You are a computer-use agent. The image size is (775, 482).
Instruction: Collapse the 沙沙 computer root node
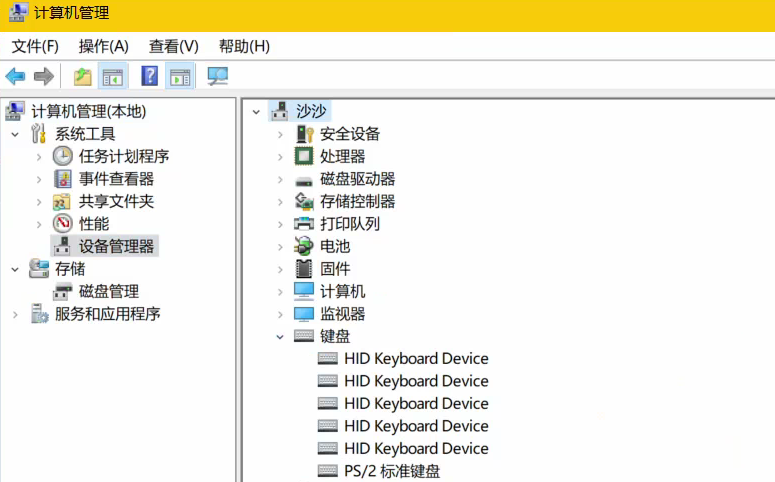256,112
